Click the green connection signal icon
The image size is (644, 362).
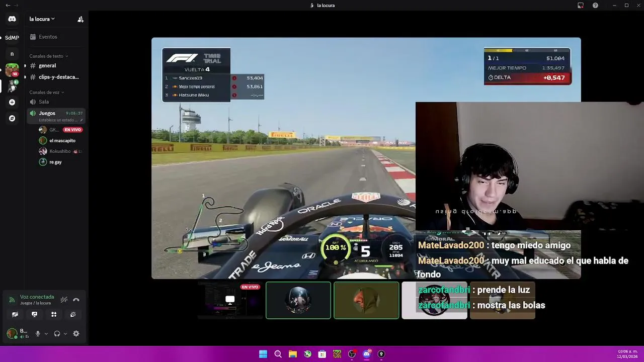(12, 300)
